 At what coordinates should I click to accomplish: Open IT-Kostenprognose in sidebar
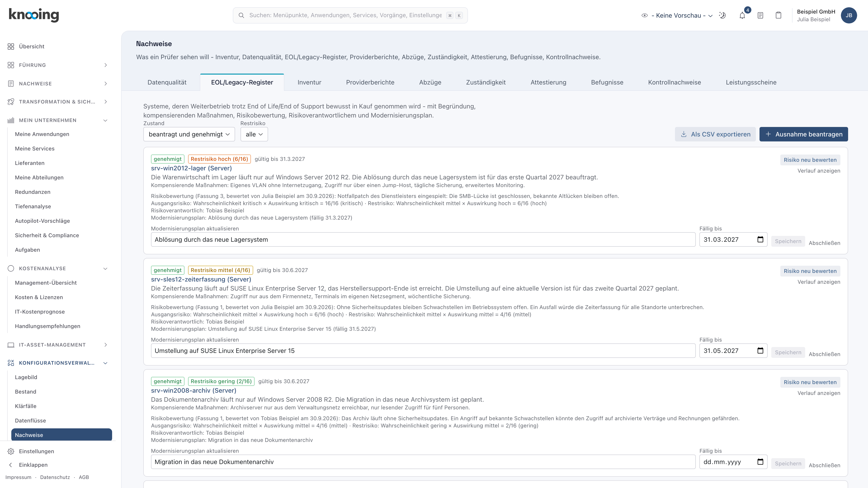point(40,312)
